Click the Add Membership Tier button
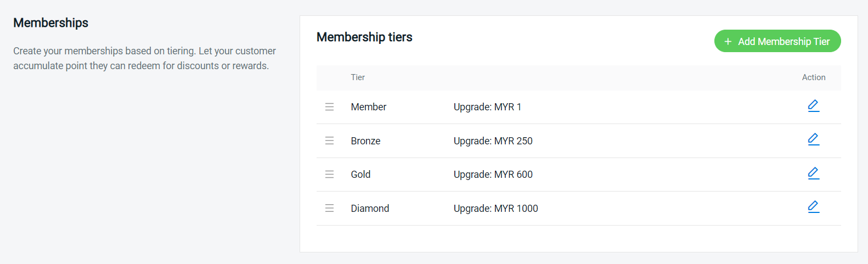This screenshot has height=264, width=868. click(777, 41)
